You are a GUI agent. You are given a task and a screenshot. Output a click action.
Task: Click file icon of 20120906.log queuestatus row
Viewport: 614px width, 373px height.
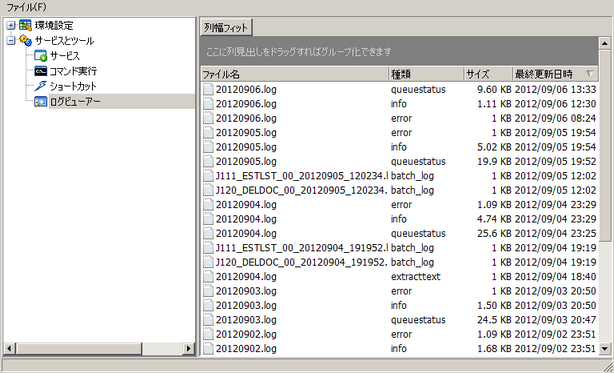[x=208, y=90]
